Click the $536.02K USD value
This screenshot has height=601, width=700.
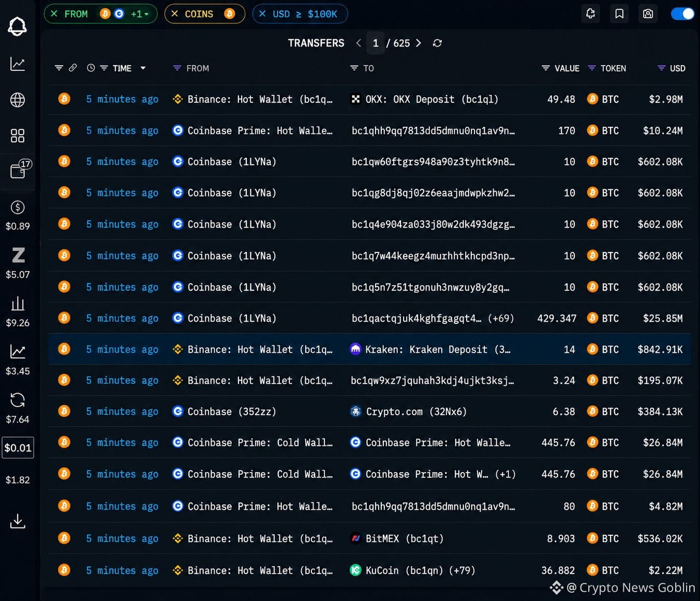[x=660, y=538]
